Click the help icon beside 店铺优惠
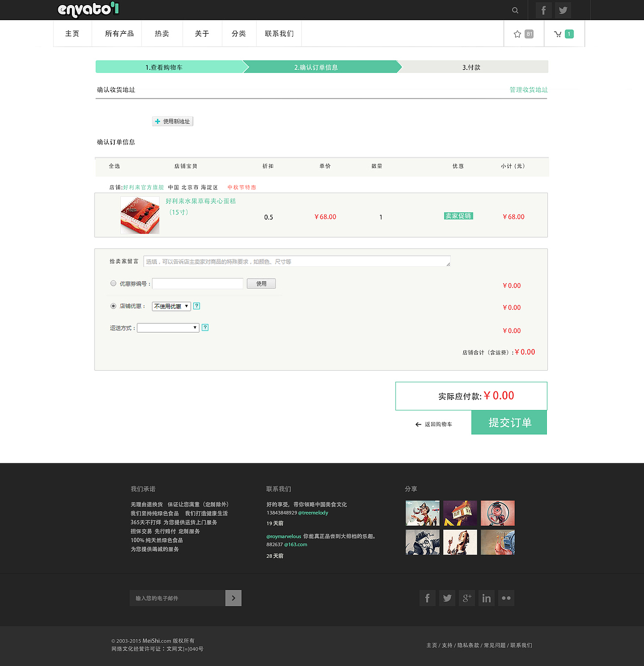The image size is (644, 666). (196, 306)
